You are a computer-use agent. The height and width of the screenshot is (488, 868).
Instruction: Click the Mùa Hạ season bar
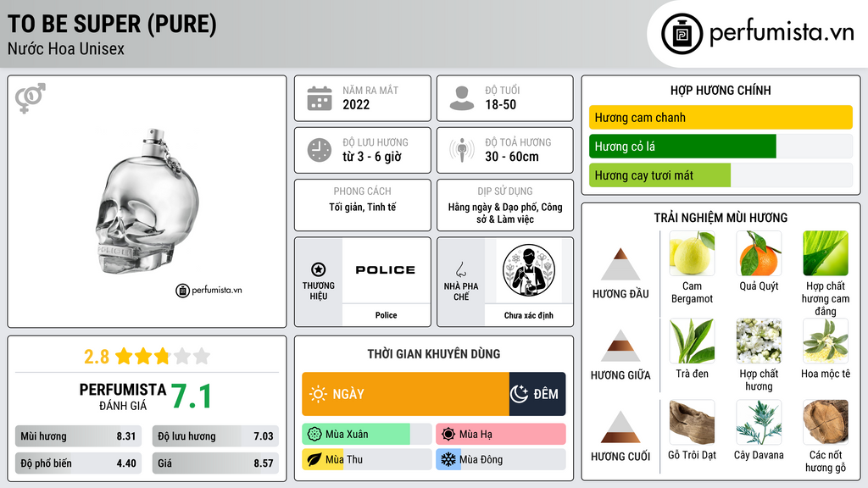pos(500,435)
